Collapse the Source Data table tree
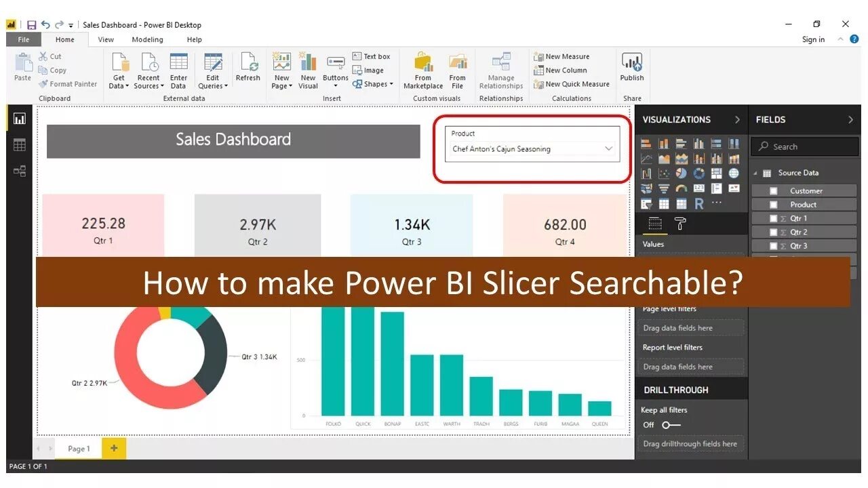This screenshot has width=868, height=488. click(755, 174)
